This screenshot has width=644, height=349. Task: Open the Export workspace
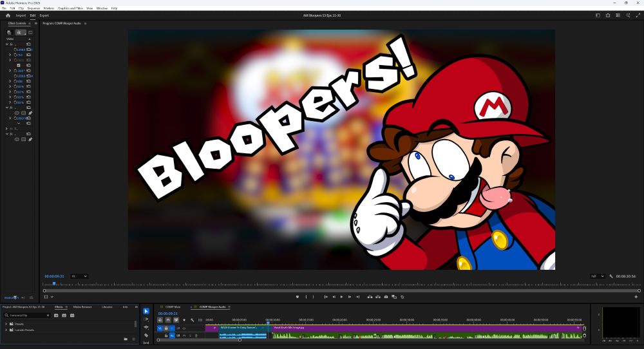(x=44, y=15)
